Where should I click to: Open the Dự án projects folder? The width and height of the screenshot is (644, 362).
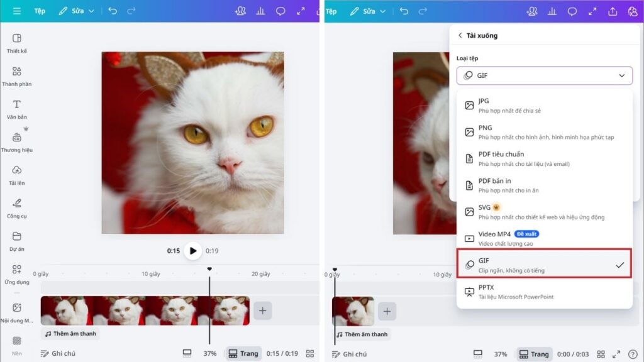(17, 241)
